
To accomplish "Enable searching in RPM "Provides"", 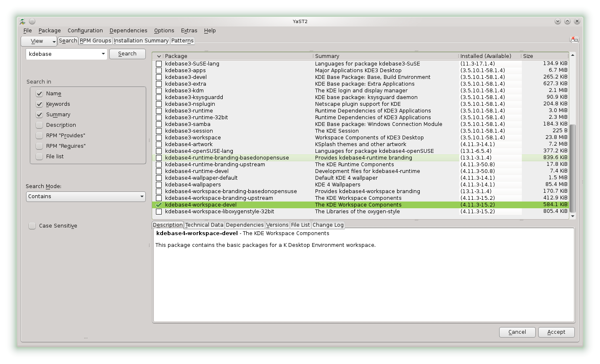I will pos(39,136).
